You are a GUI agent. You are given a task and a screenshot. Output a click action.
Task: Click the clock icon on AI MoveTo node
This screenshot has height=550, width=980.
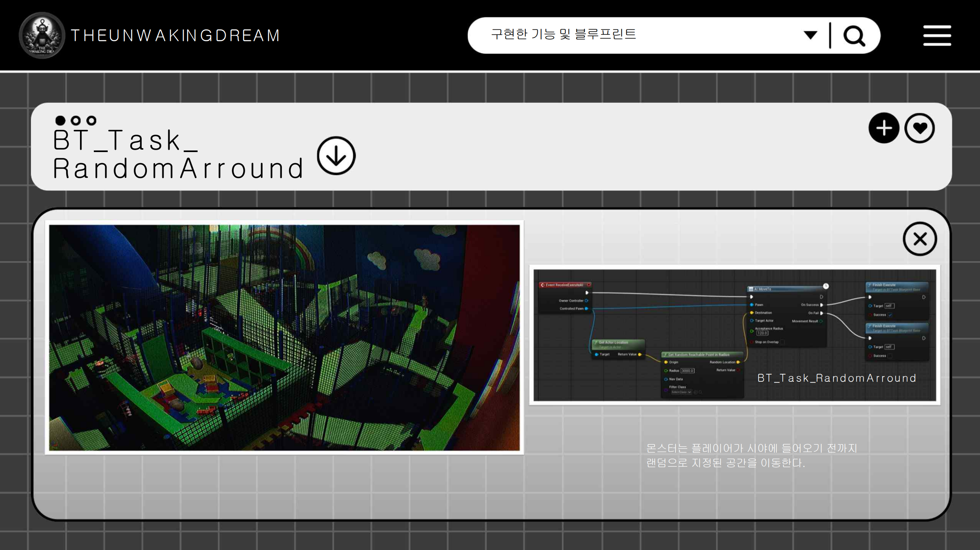[826, 286]
